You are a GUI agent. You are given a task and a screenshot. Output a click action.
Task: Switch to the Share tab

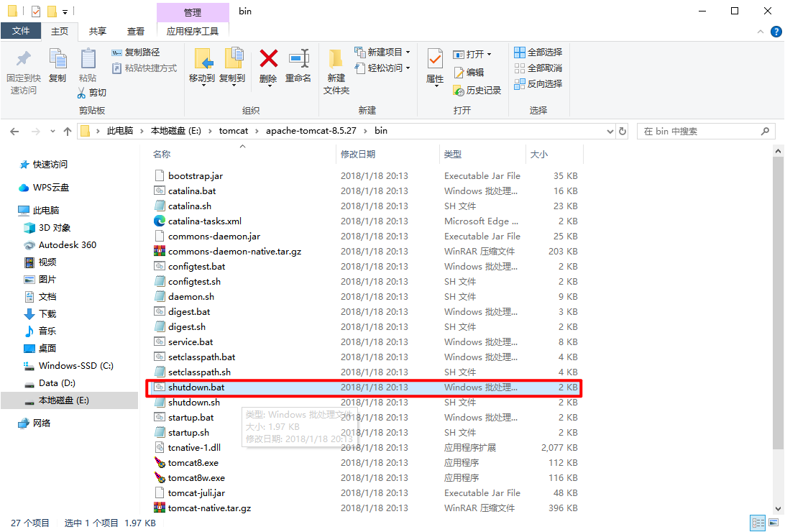point(98,32)
